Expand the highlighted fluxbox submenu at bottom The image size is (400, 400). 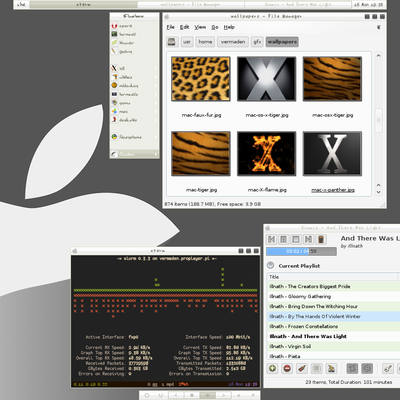pos(135,154)
